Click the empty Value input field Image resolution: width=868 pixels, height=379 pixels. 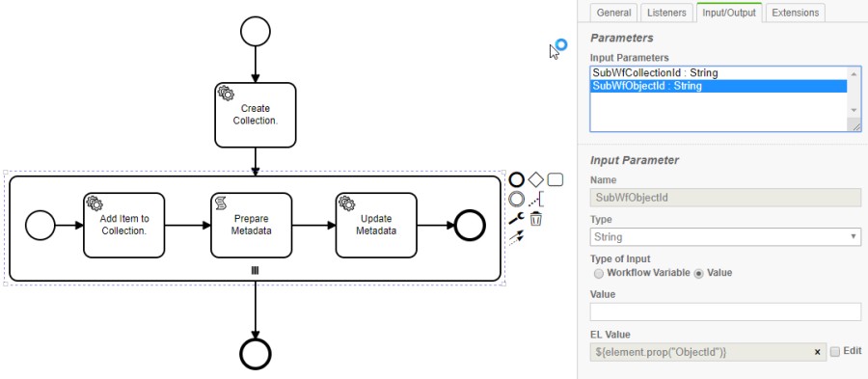(x=725, y=311)
